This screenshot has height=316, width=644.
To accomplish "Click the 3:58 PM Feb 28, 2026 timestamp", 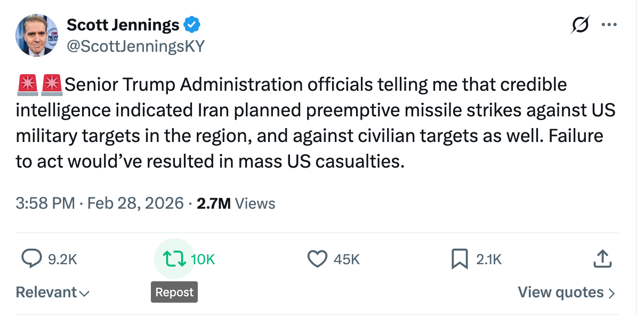I will pyautogui.click(x=100, y=203).
